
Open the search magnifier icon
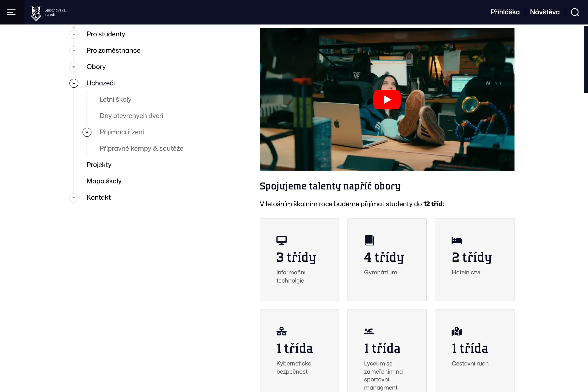pyautogui.click(x=575, y=12)
